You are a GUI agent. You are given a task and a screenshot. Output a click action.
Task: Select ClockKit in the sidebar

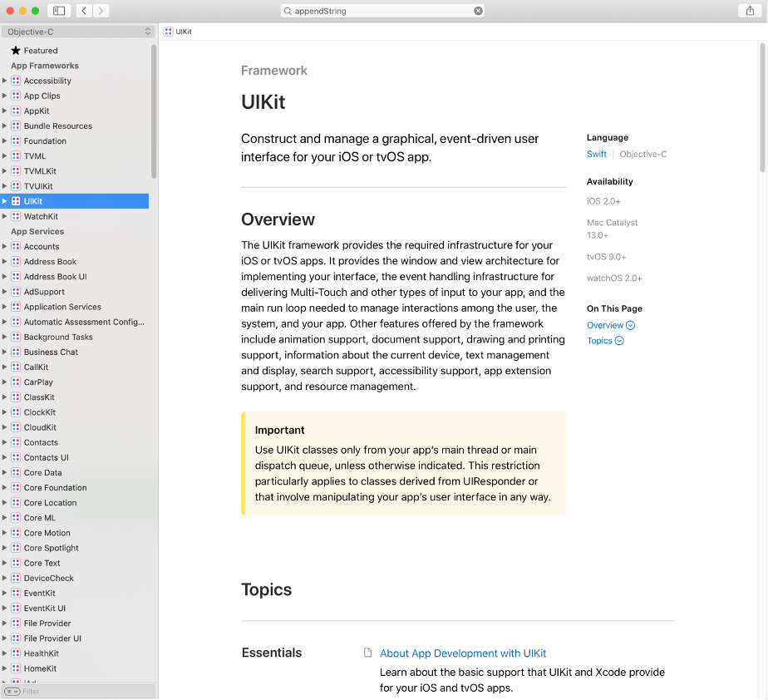point(40,412)
